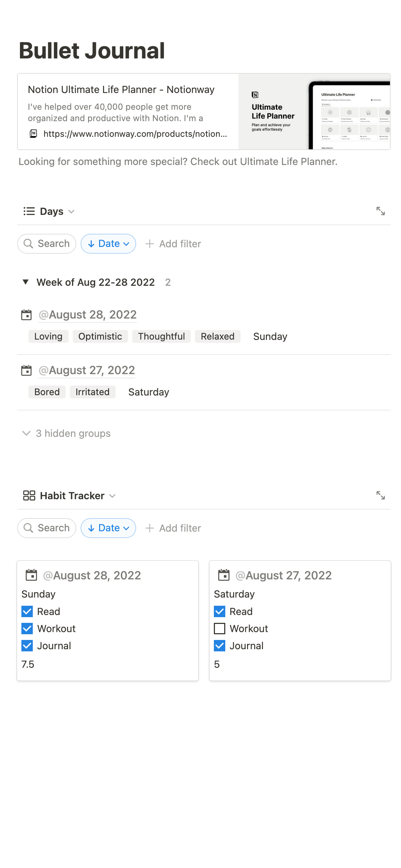This screenshot has width=401, height=868.
Task: Click the calendar icon beside August 28 in Days
Action: tap(26, 315)
